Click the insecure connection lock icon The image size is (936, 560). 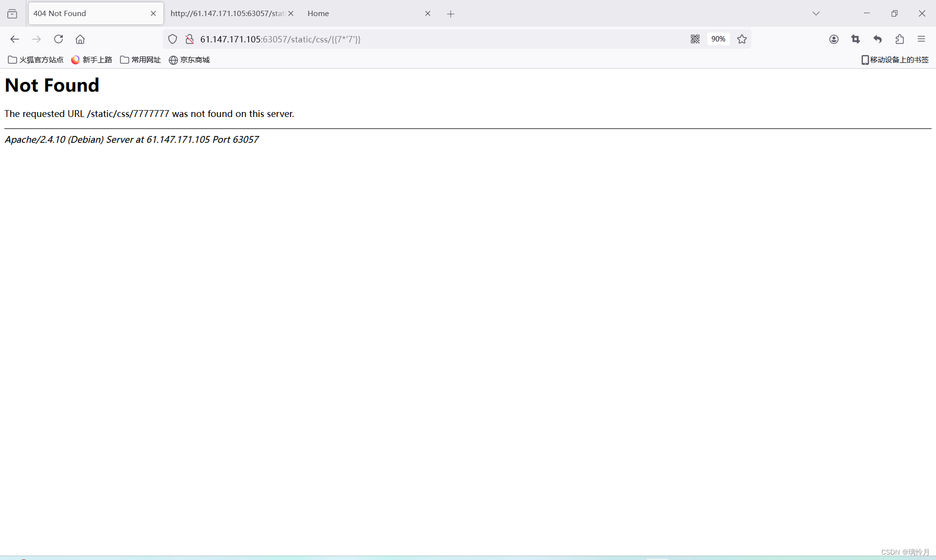click(190, 39)
